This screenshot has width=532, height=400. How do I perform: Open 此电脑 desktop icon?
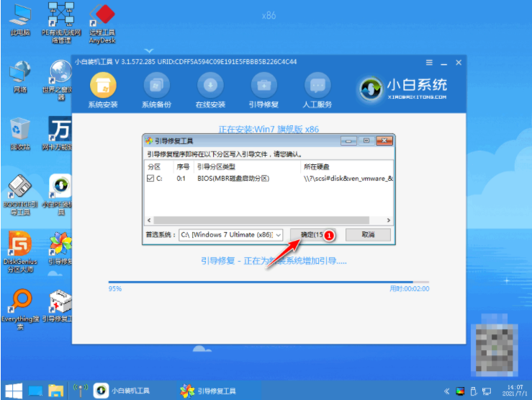click(19, 17)
